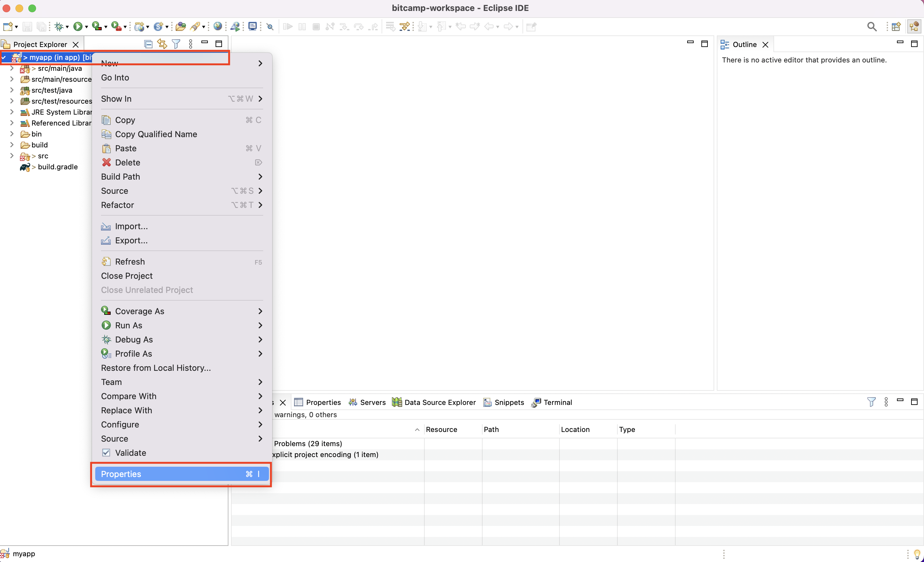Screen dimensions: 924x562
Task: Open dropdown arrow next to Run button
Action: tap(87, 27)
